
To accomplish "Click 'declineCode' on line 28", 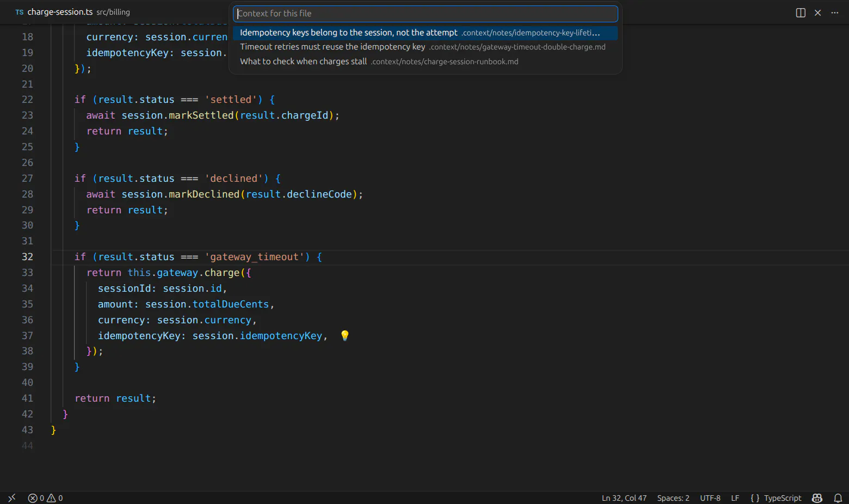I will tap(319, 194).
